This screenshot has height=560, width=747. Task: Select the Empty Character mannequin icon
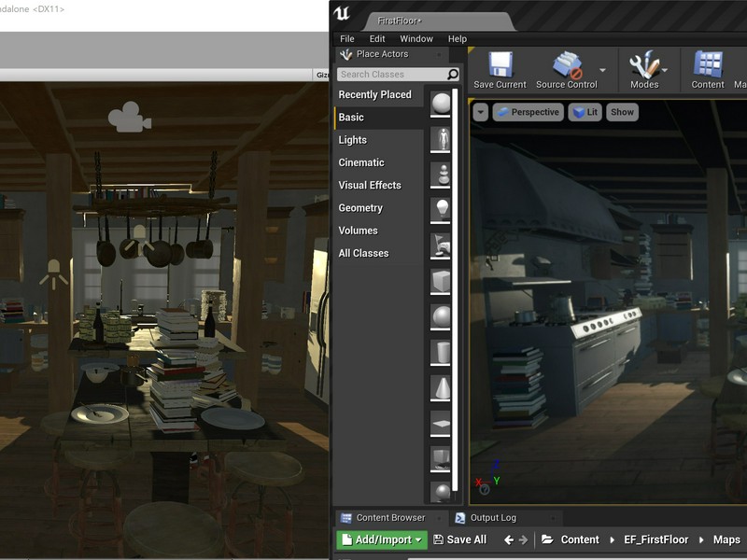coord(441,139)
